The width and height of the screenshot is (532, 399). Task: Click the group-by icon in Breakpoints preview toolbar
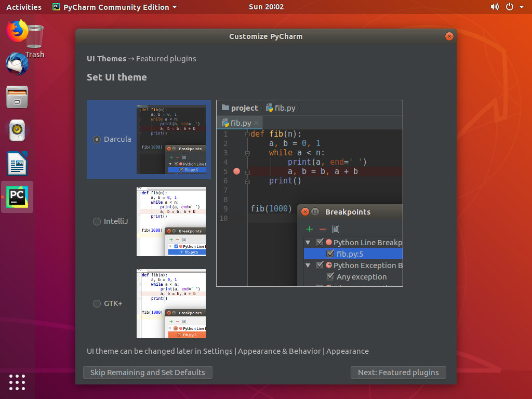point(336,229)
